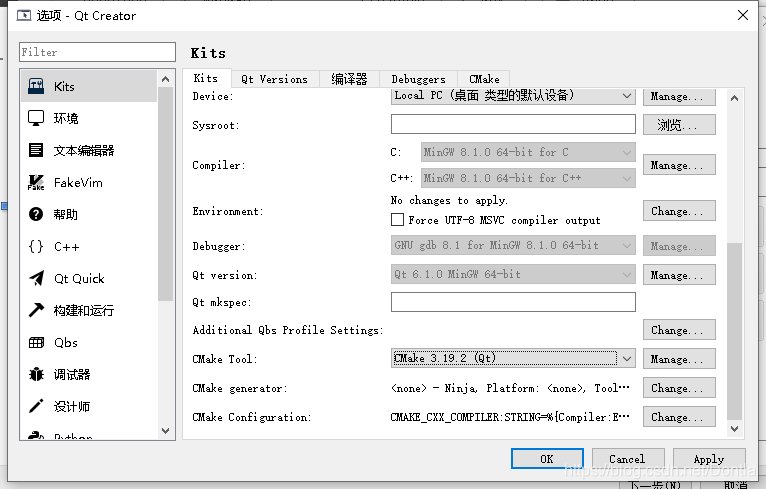Click the kit settings scroll down arrow

pos(734,428)
